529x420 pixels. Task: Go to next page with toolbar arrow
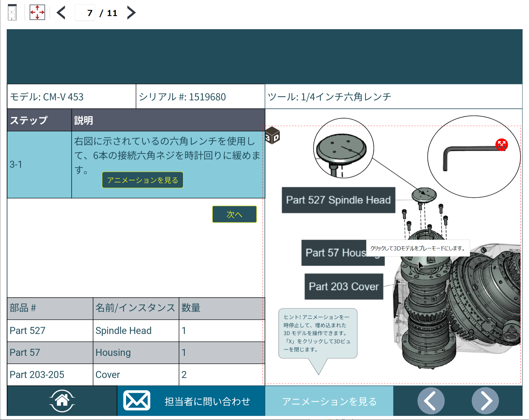(131, 13)
